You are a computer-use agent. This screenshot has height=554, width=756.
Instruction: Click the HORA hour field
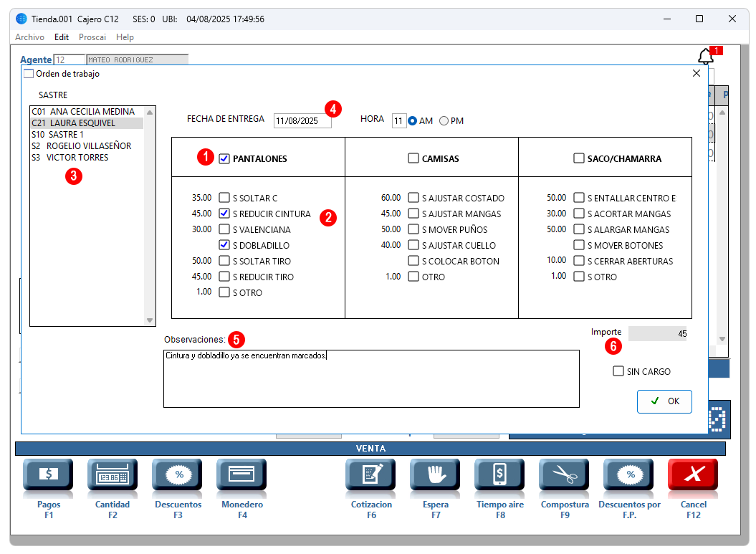coord(398,120)
